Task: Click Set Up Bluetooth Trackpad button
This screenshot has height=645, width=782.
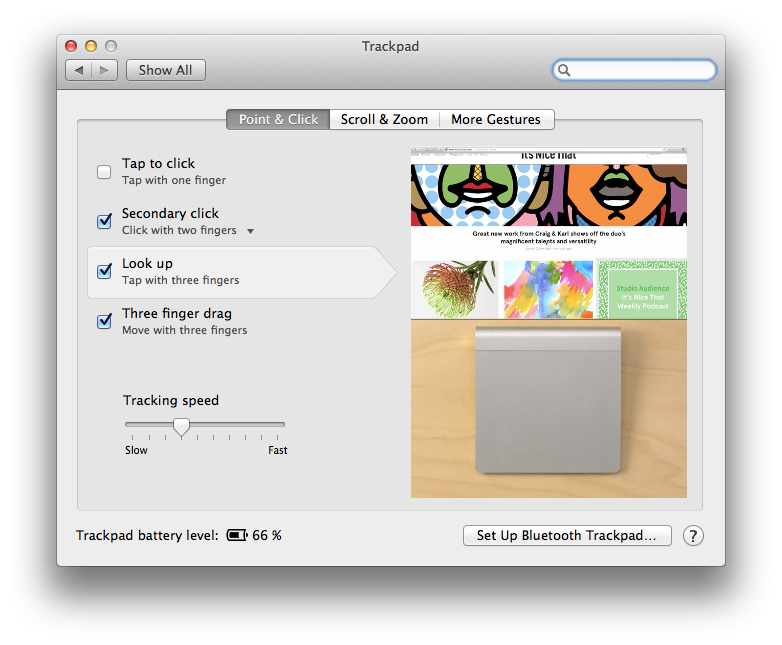Action: [566, 536]
